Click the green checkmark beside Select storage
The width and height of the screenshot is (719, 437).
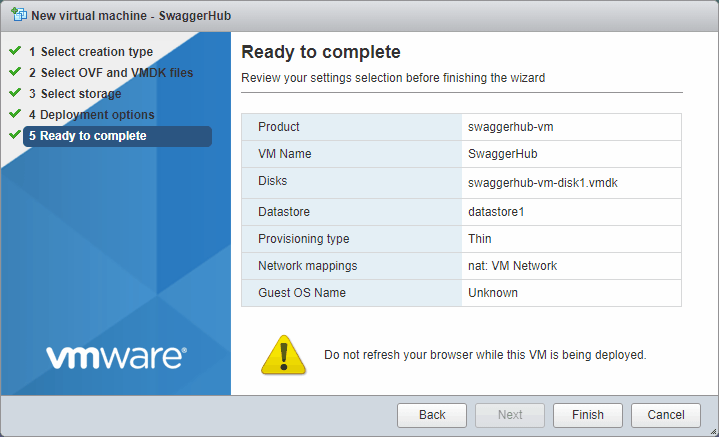(x=14, y=93)
